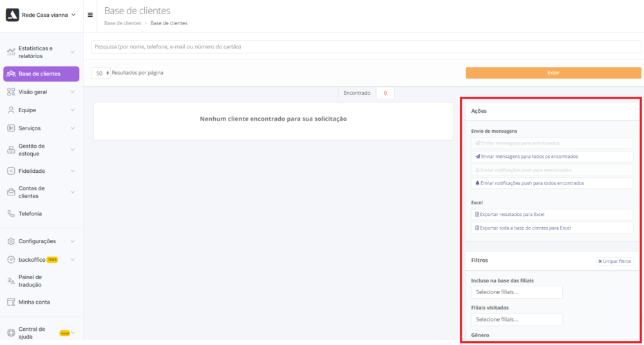Click Enviar notificações push para todos encontrados
The height and width of the screenshot is (345, 644).
pyautogui.click(x=553, y=183)
